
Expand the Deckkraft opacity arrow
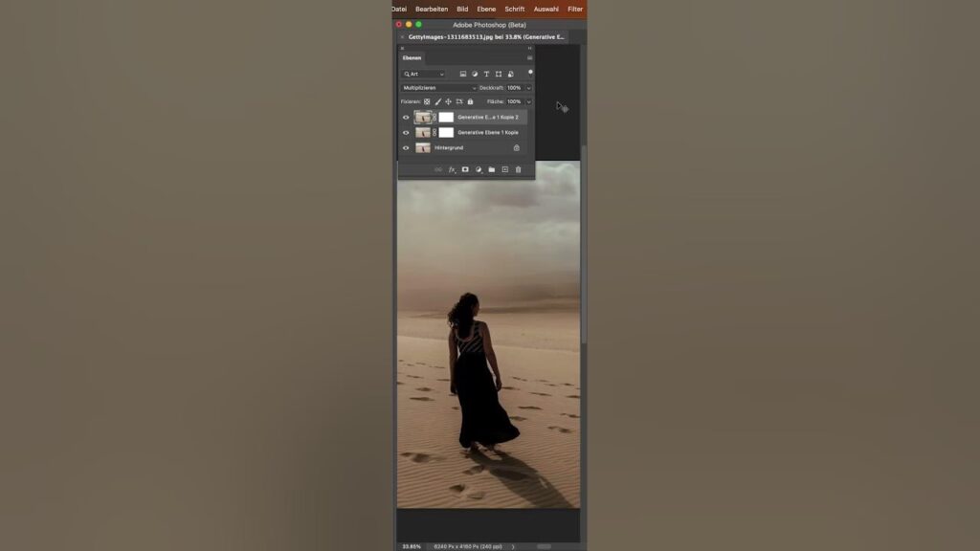pyautogui.click(x=528, y=88)
